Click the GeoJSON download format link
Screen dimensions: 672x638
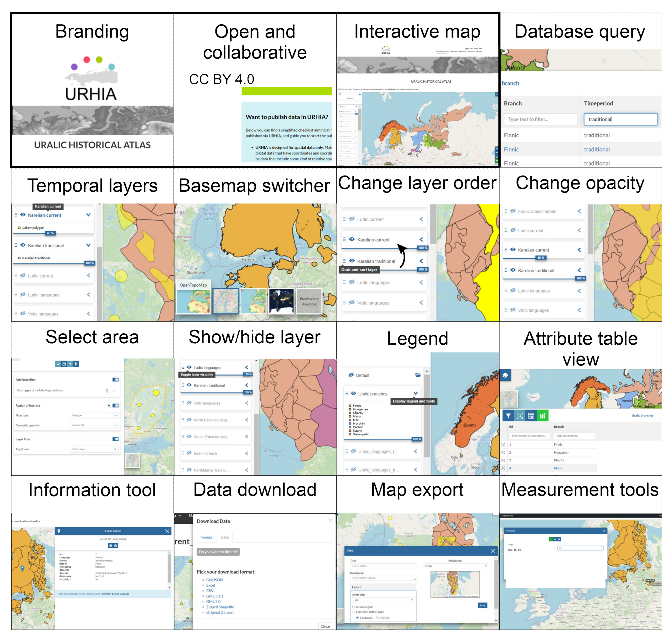coord(214,580)
